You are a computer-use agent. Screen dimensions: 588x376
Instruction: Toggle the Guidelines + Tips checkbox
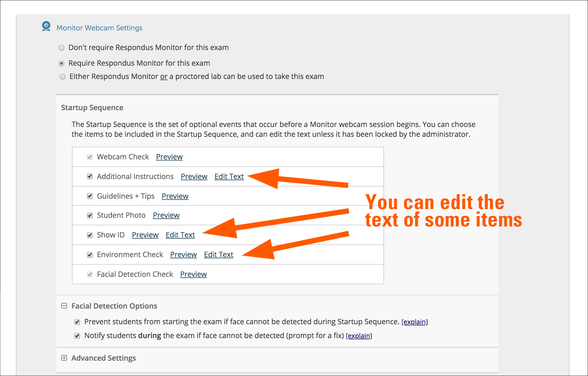click(90, 196)
